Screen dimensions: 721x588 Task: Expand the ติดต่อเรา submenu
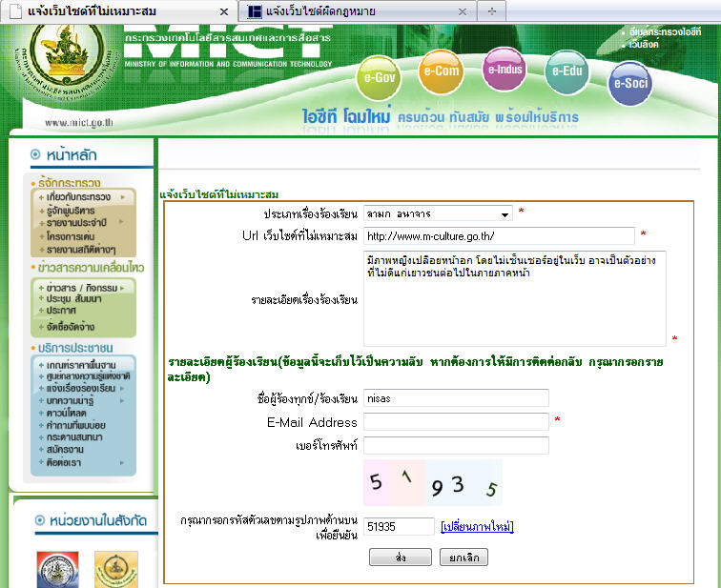[x=64, y=462]
